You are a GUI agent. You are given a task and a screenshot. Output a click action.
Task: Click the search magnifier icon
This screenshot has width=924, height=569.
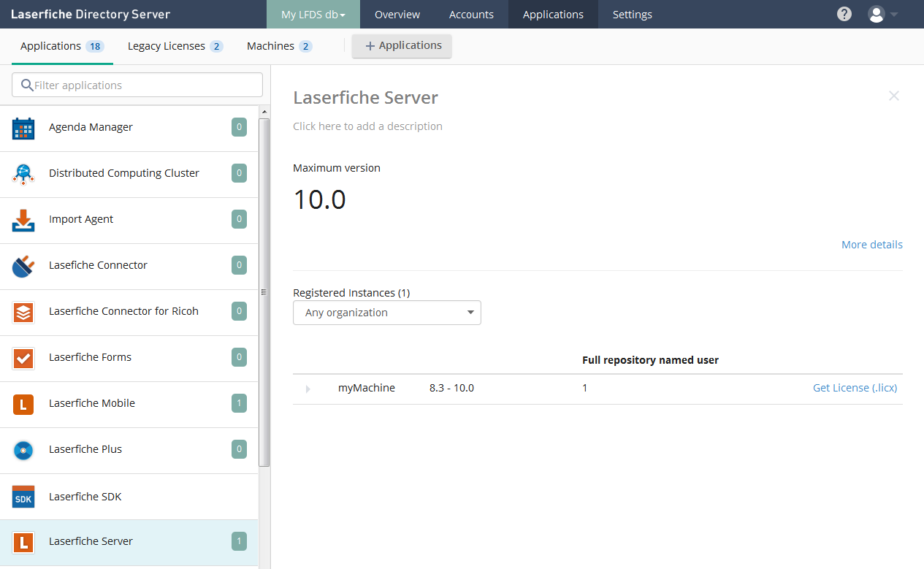(x=27, y=85)
